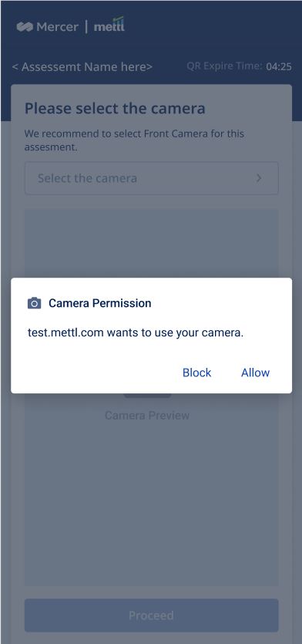
Task: Click the QR Expire Time countdown value
Action: [x=279, y=66]
